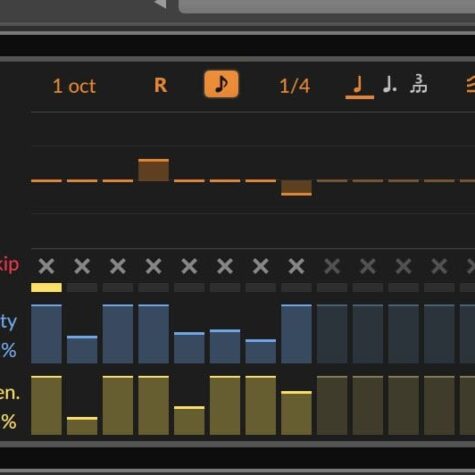This screenshot has height=475, width=475.
Task: Select the triplet timing icon
Action: (x=418, y=84)
